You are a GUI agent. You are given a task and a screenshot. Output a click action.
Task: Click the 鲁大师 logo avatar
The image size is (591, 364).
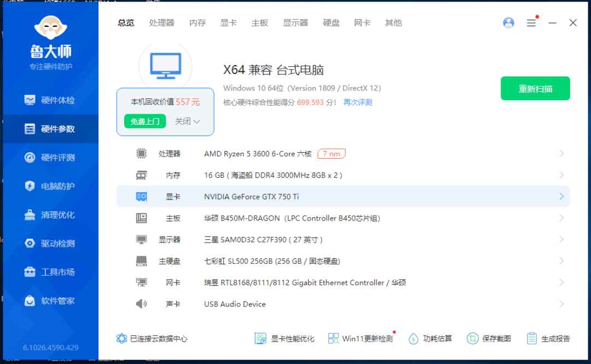coord(50,27)
